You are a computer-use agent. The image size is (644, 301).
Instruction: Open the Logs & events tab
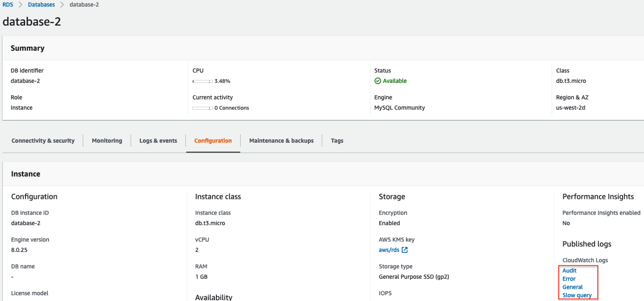pos(158,141)
